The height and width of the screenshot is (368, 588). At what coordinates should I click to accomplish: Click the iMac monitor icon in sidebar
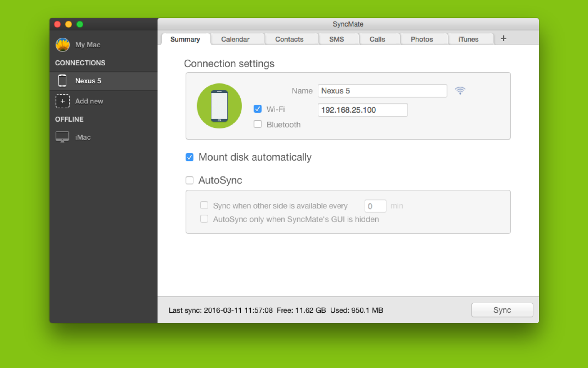point(62,137)
